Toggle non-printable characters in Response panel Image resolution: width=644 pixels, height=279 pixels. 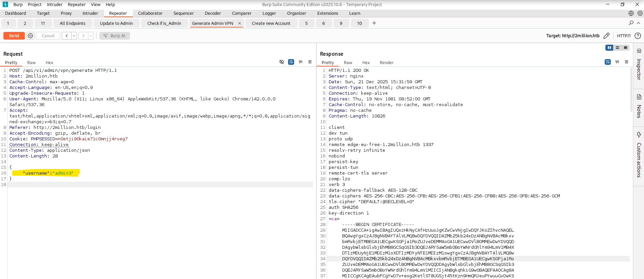(x=617, y=62)
